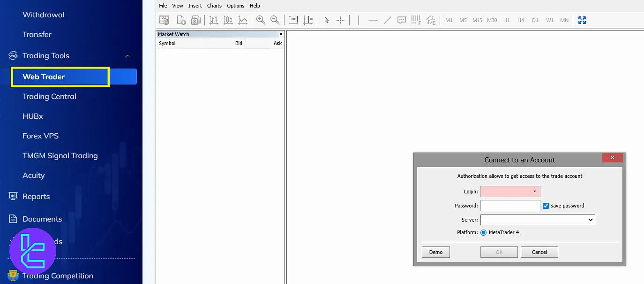Viewport: 644px width, 284px height.
Task: Open the Options menu
Action: (x=236, y=6)
